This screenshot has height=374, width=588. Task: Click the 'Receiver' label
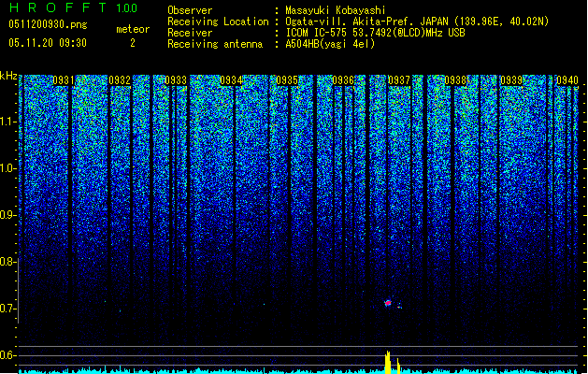190,33
